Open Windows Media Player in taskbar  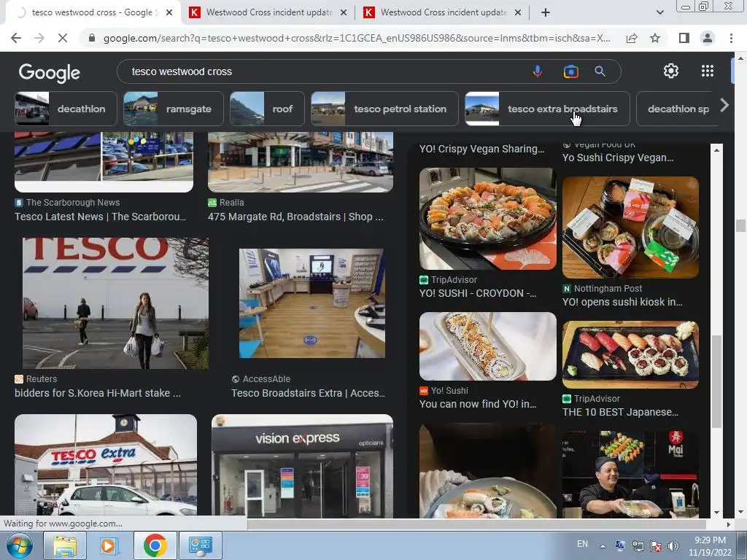click(x=108, y=545)
